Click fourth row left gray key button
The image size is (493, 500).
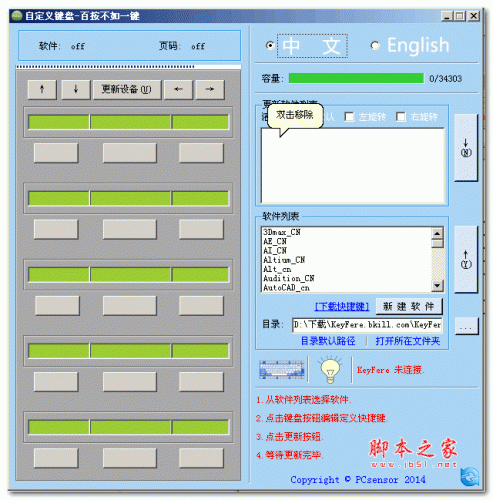coord(56,382)
